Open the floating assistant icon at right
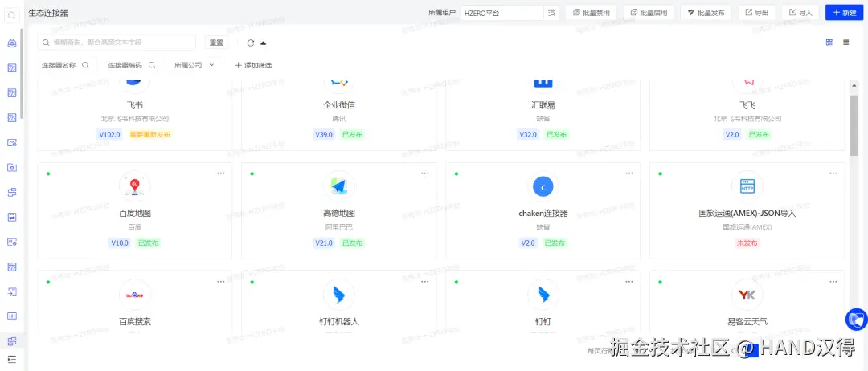 (x=857, y=320)
